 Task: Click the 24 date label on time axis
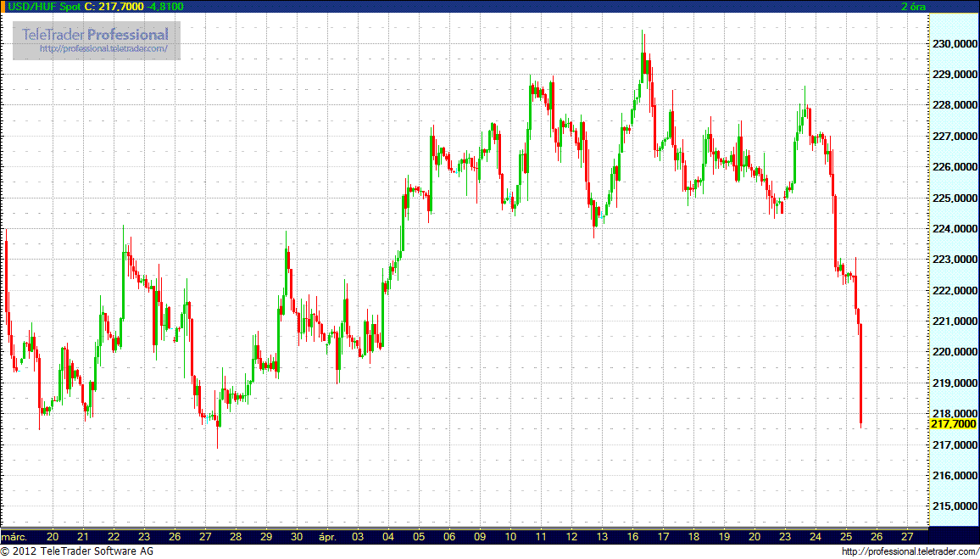tap(816, 536)
